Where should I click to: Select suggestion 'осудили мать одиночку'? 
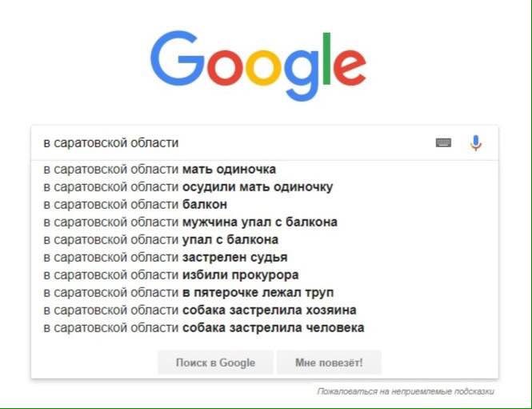coord(265,186)
